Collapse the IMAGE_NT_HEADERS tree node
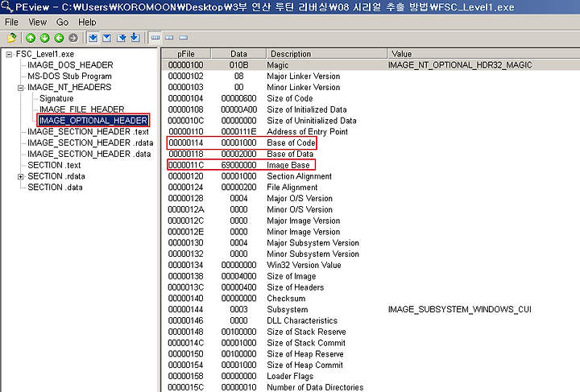This screenshot has width=580, height=392. pyautogui.click(x=21, y=88)
